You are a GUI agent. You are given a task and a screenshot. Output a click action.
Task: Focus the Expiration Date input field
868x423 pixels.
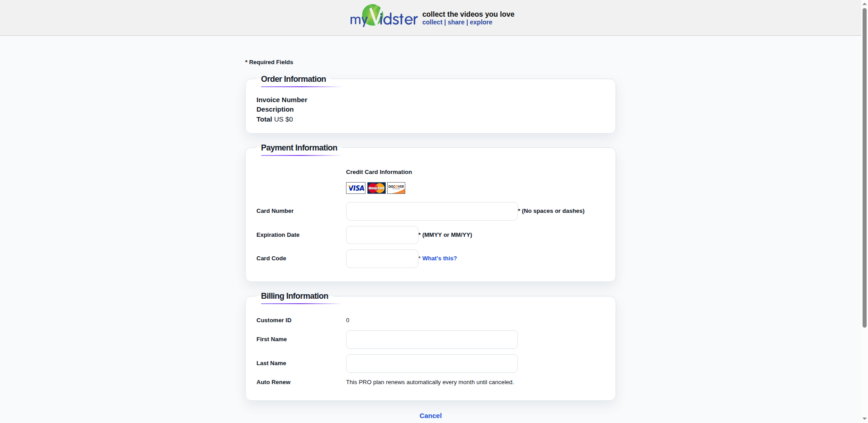tap(382, 235)
